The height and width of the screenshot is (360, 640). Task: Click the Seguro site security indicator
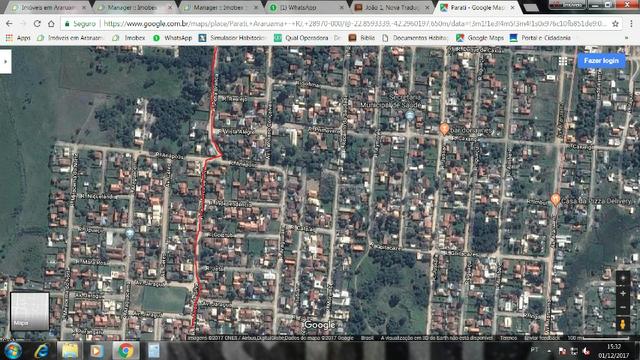(x=80, y=24)
